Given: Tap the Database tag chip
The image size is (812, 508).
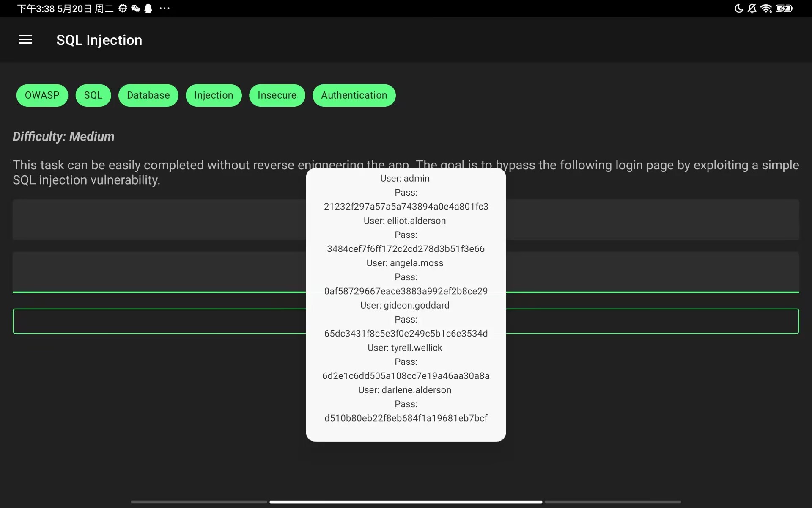Looking at the screenshot, I should coord(148,95).
